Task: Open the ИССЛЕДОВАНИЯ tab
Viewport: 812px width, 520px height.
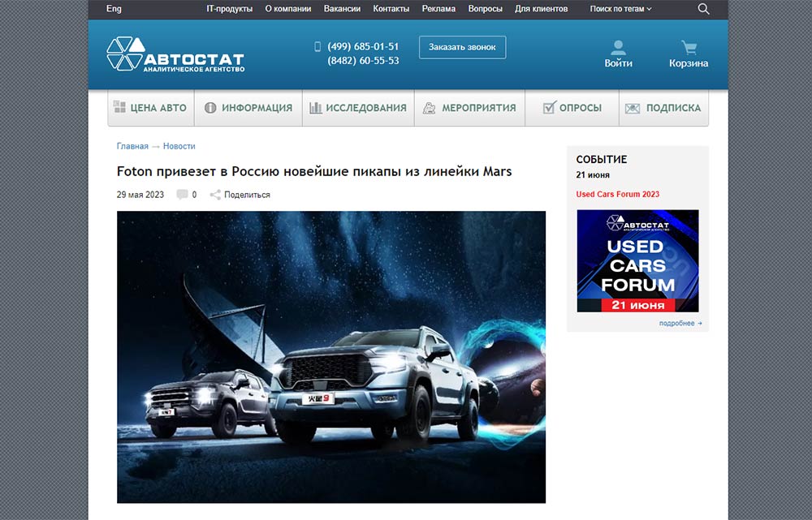Action: click(358, 108)
